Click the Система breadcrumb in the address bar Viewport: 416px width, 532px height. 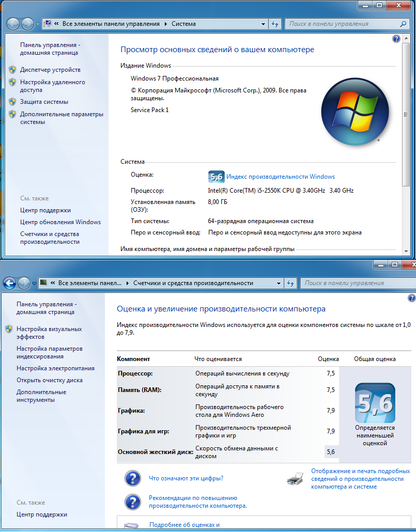pyautogui.click(x=183, y=24)
